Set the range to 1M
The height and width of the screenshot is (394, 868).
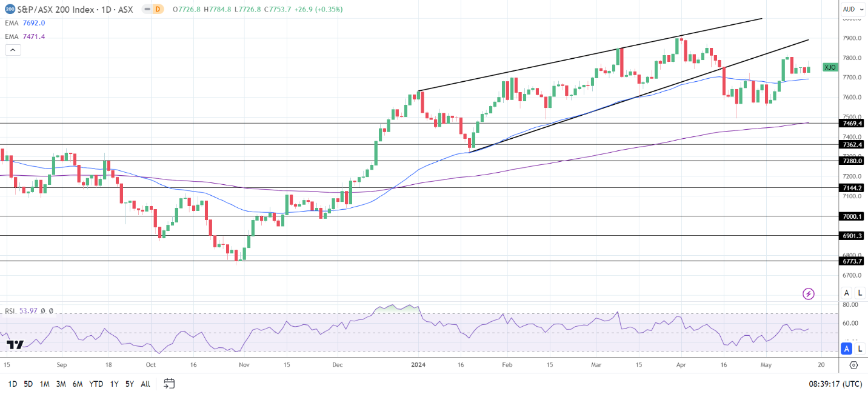(x=44, y=384)
